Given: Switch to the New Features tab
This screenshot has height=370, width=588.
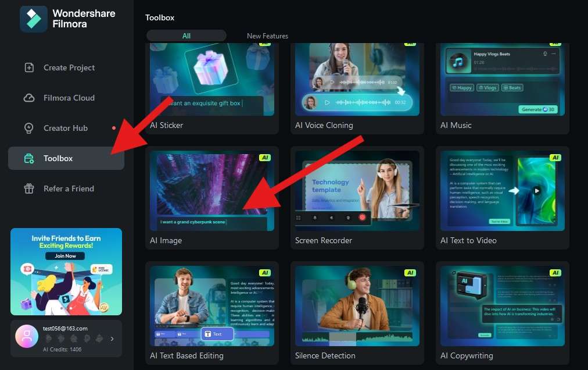Looking at the screenshot, I should coord(267,36).
